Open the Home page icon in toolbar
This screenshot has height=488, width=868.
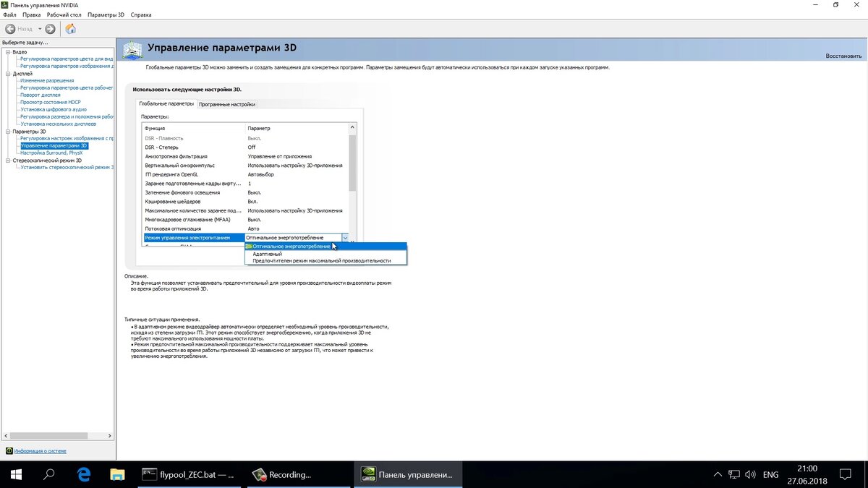coord(70,29)
